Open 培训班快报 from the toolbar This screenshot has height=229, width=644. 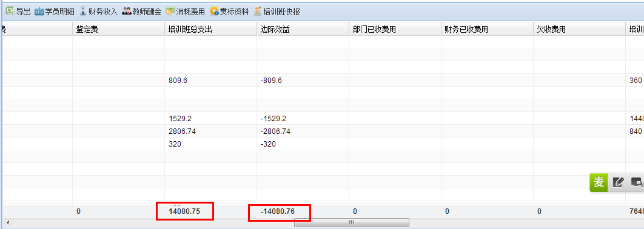coord(281,12)
